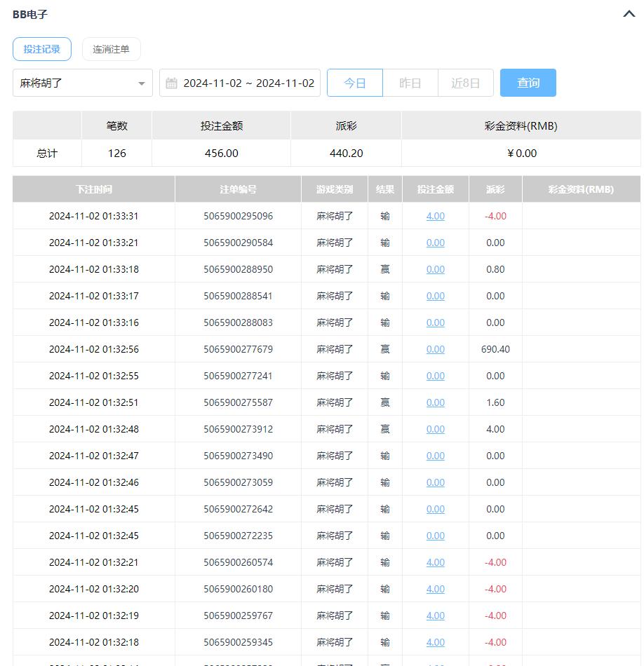Select the 近8日 date filter
The width and height of the screenshot is (644, 666).
(x=466, y=83)
